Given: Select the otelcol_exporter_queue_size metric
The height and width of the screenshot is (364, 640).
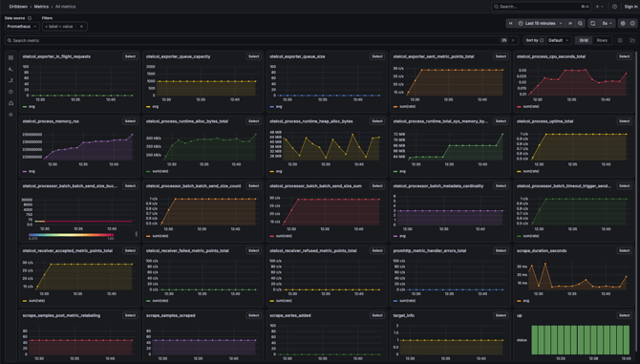Looking at the screenshot, I should 377,56.
